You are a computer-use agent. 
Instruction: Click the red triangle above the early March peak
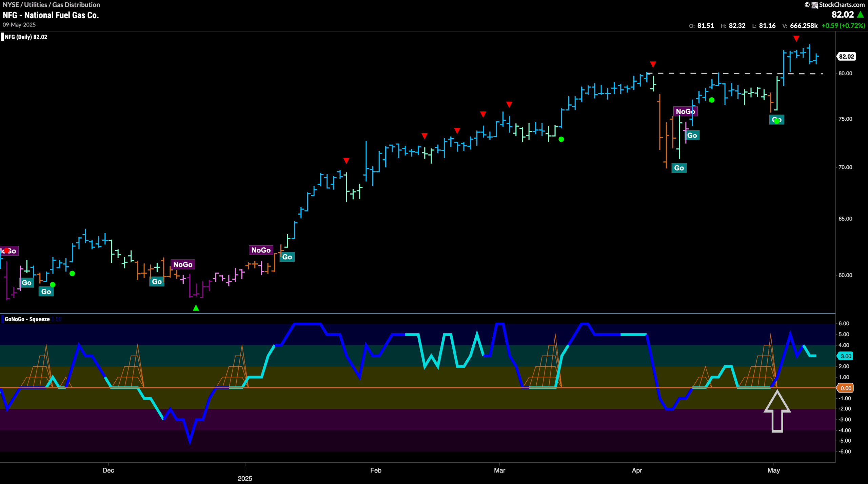click(x=509, y=104)
